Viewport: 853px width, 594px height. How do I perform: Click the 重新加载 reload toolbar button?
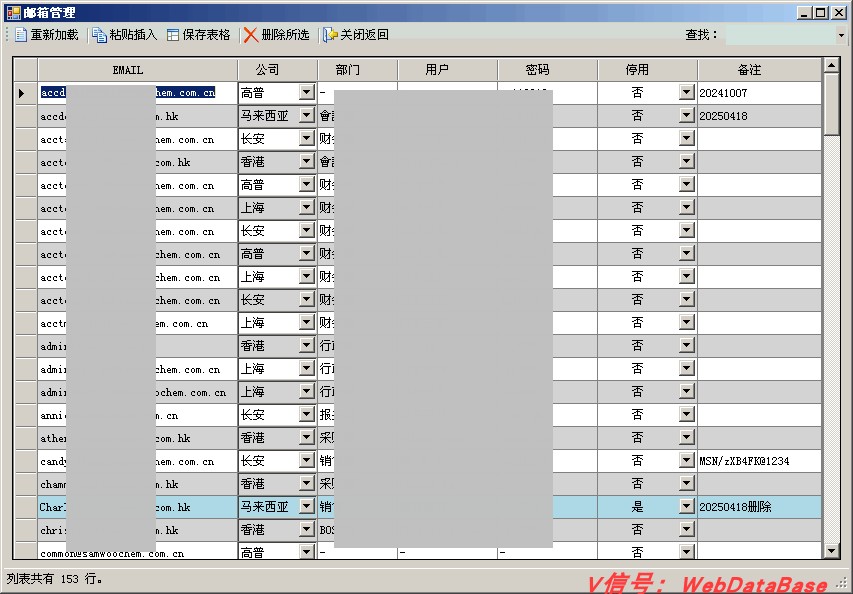pyautogui.click(x=46, y=35)
